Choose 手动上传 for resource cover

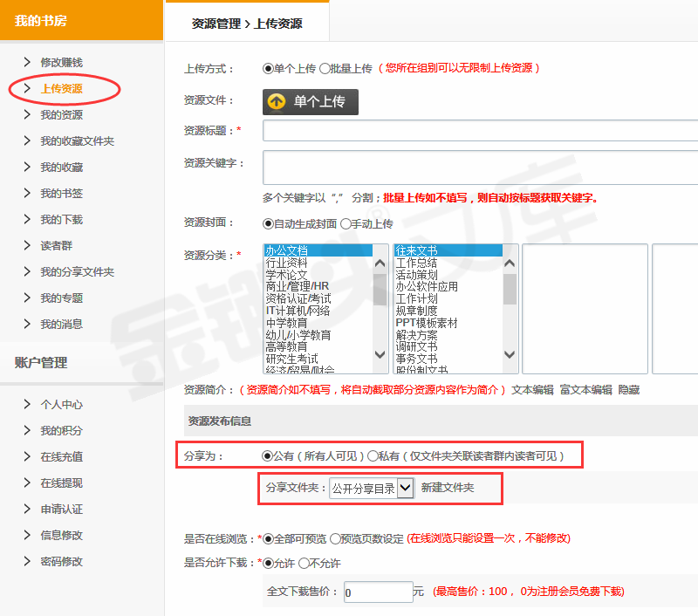click(x=346, y=224)
